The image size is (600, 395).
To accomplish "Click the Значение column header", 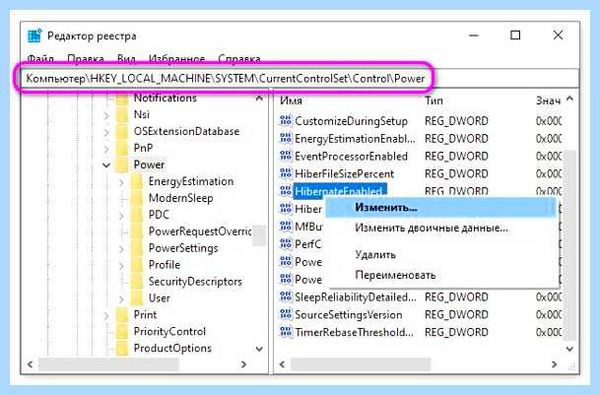I will point(548,100).
